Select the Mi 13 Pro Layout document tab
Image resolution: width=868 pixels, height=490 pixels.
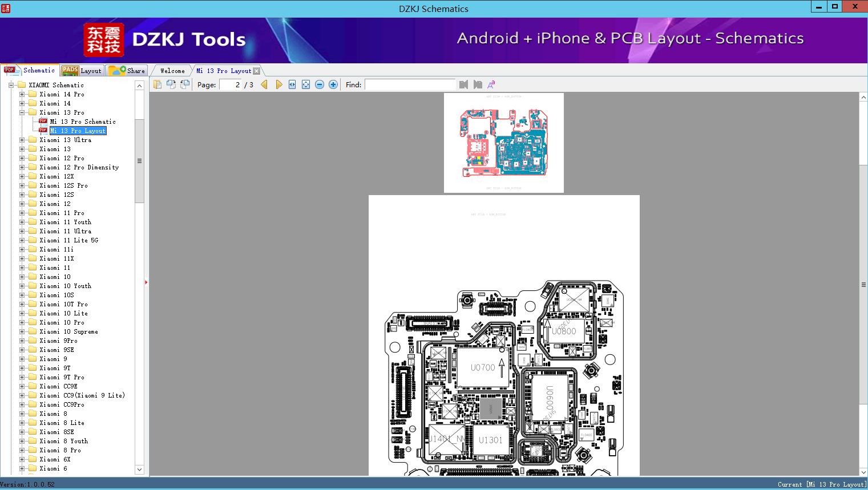pos(224,71)
